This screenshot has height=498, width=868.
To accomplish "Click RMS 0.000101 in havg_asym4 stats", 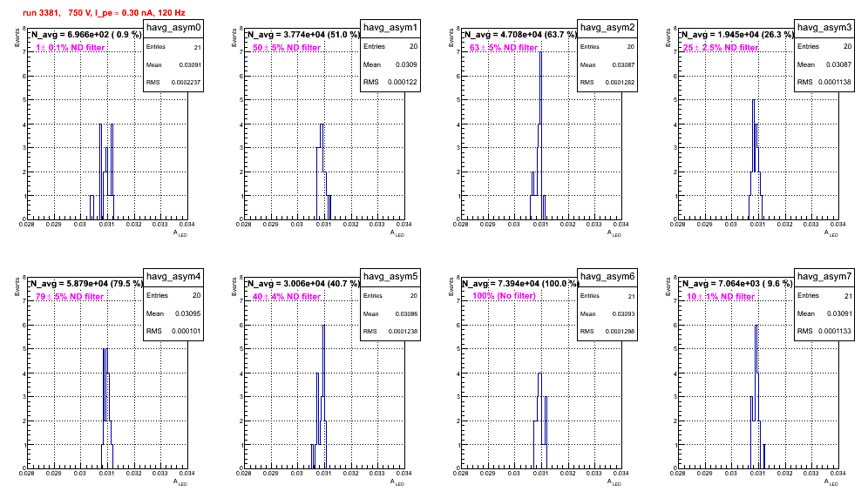I will click(x=173, y=331).
